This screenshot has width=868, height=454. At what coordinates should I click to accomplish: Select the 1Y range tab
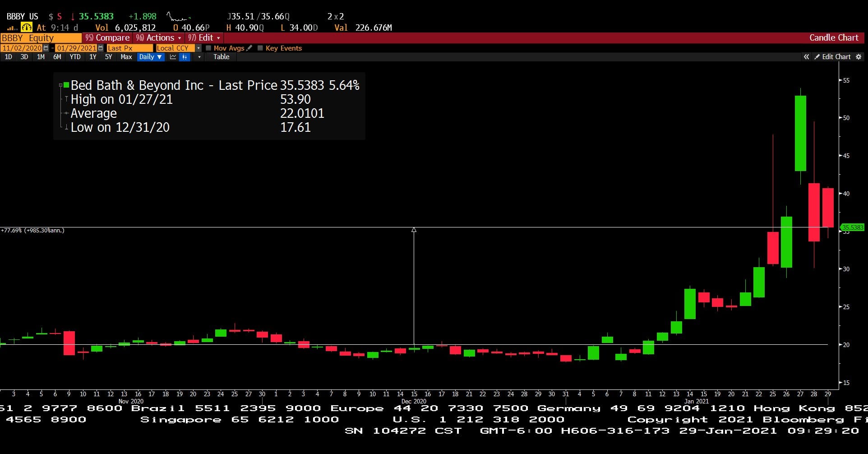click(93, 57)
